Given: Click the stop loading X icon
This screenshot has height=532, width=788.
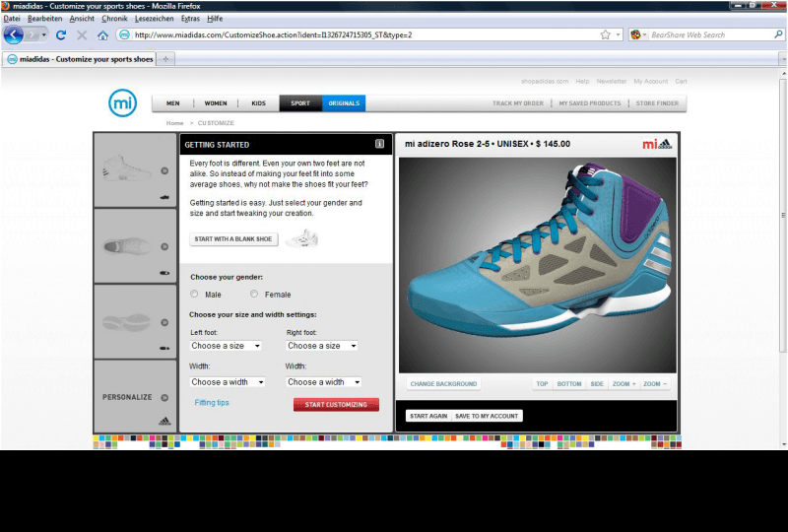Looking at the screenshot, I should pos(82,35).
